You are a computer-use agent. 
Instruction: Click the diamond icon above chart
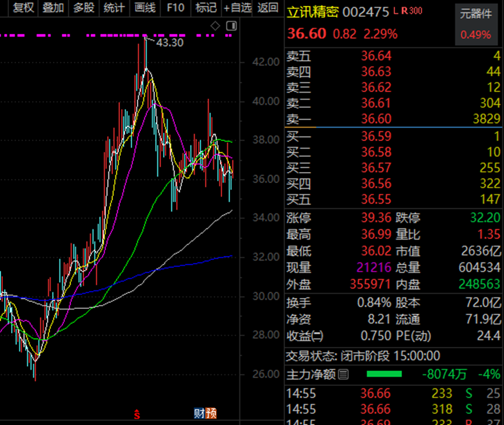click(215, 26)
